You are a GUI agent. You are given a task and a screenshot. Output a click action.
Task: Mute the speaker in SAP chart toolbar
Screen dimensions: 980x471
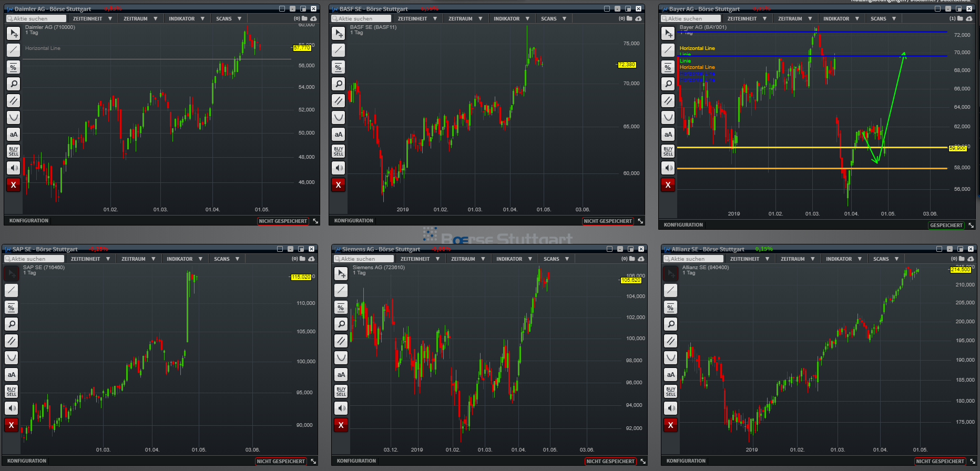(x=12, y=408)
